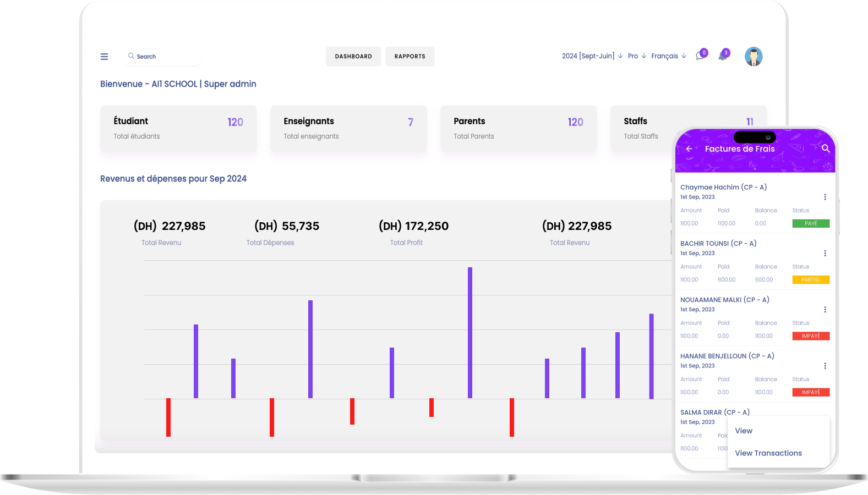The image size is (868, 495).
Task: Tap the search icon in mobile header
Action: click(x=825, y=148)
